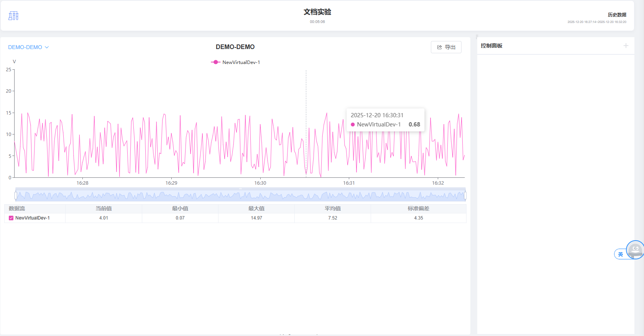Viewport: 644px width, 336px height.
Task: Click the 导出 export button
Action: (446, 47)
